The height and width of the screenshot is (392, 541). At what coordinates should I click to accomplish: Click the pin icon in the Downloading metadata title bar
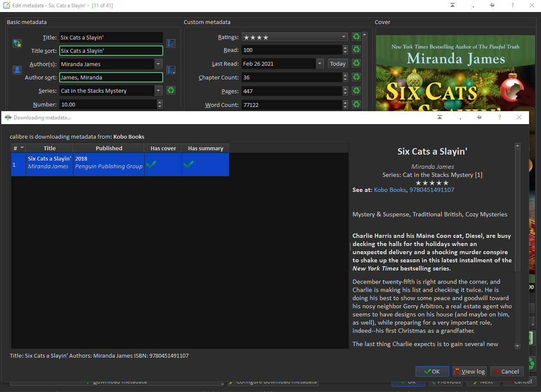tap(479, 117)
